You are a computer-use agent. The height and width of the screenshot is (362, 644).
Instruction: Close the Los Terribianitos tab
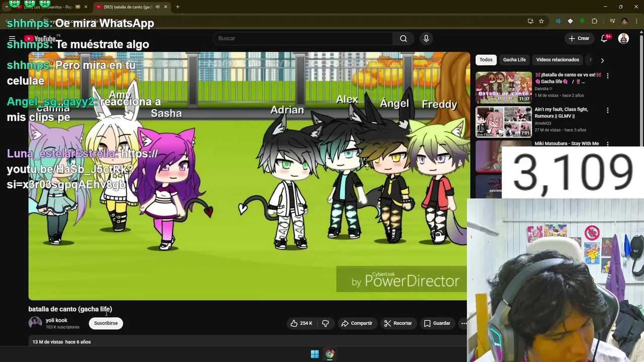click(86, 7)
